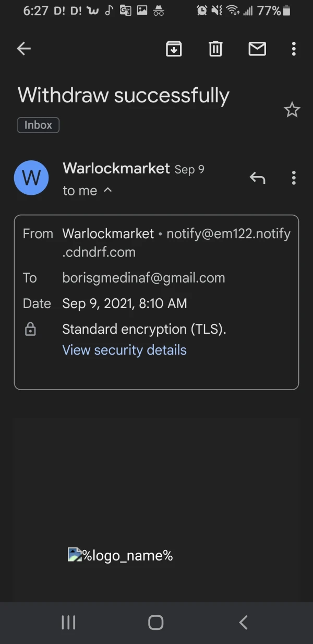Go back using the top-left arrow
This screenshot has height=644, width=313.
(24, 49)
